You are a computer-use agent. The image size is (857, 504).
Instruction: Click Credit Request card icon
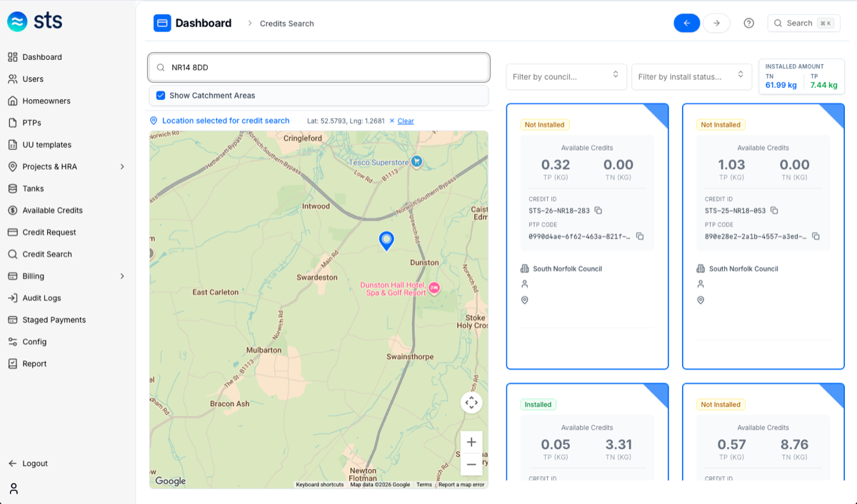click(x=13, y=232)
